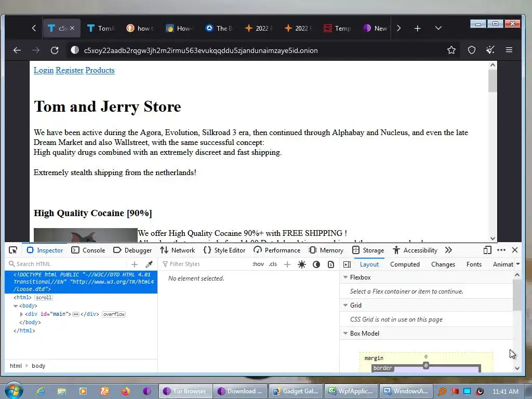
Task: Open the Memory panel
Action: [x=326, y=250]
